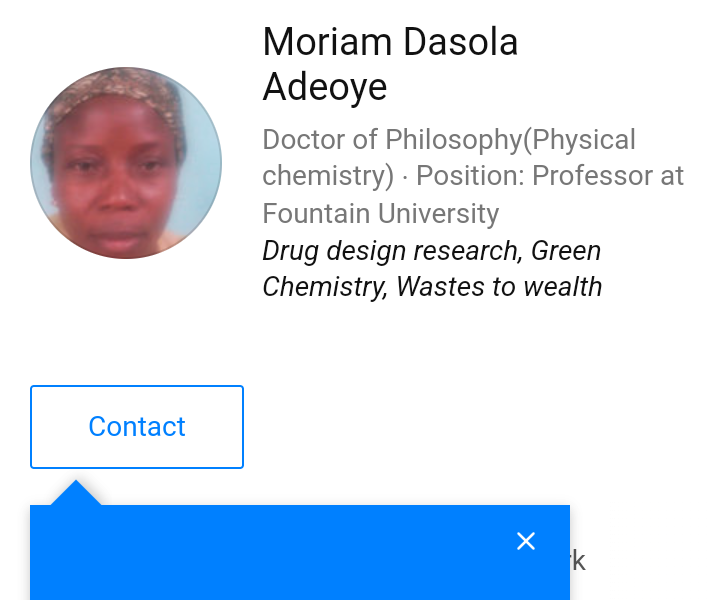Click the Drug design research interest

[x=390, y=250]
